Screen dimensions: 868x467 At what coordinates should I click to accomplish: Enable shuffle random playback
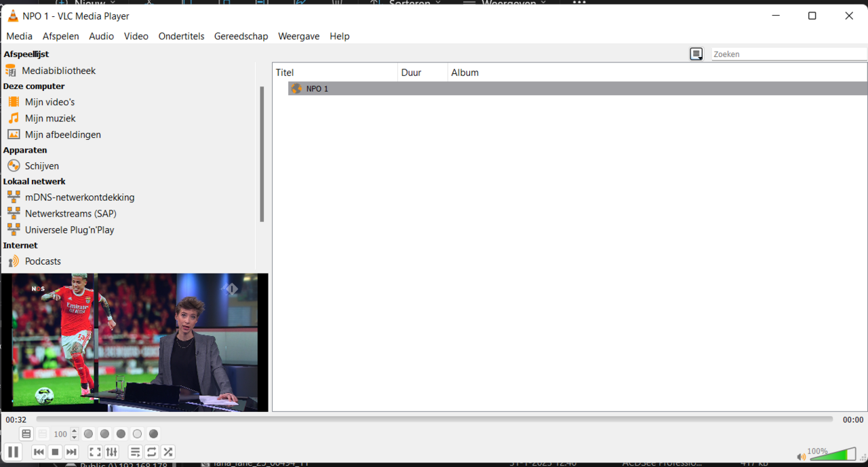[x=168, y=452]
